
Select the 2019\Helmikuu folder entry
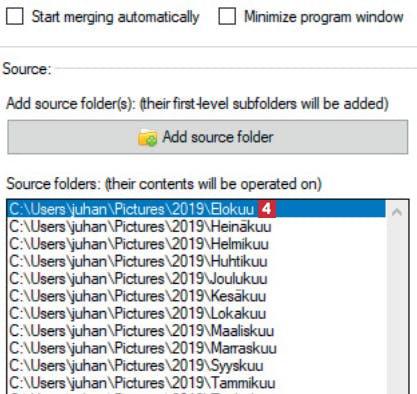[196, 244]
